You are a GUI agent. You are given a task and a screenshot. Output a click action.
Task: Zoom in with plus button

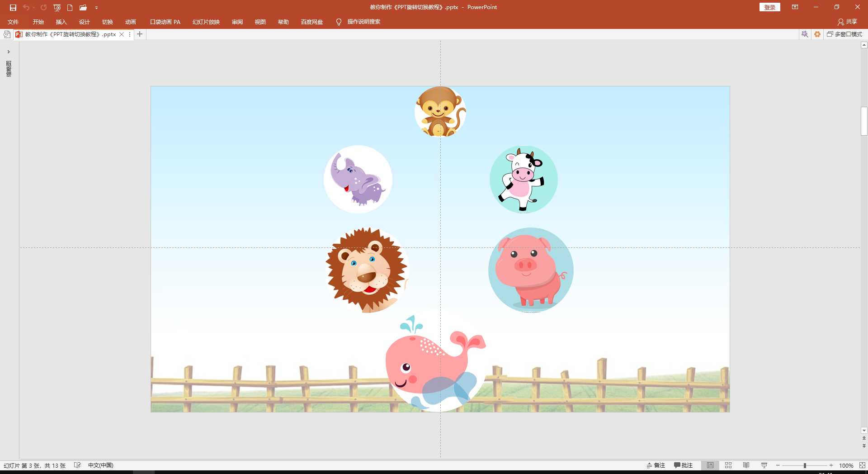pyautogui.click(x=831, y=465)
